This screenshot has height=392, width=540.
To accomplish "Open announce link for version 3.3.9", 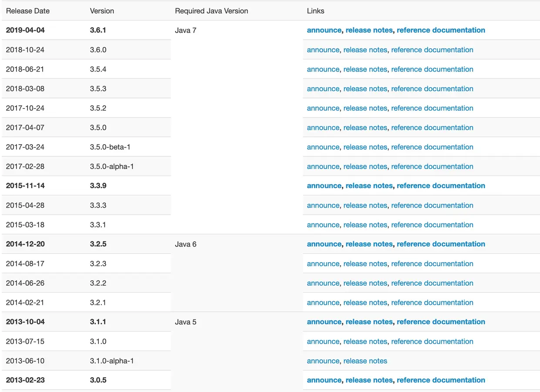I will (x=324, y=186).
